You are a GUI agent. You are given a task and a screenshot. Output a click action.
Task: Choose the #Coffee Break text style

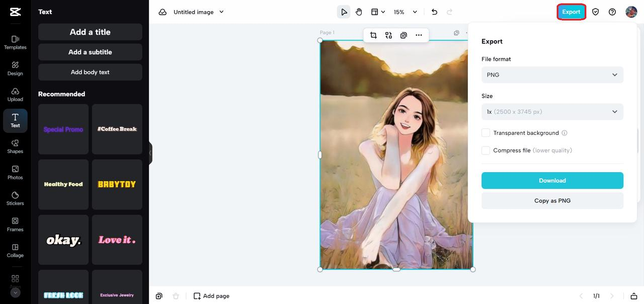(117, 129)
